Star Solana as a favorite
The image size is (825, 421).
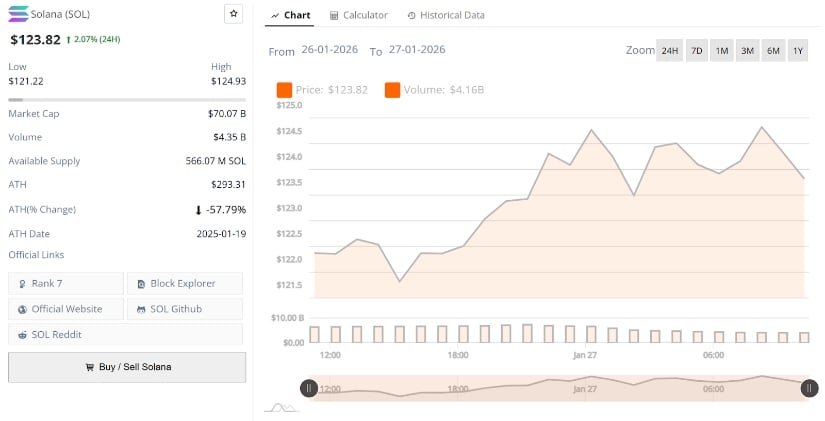click(232, 14)
